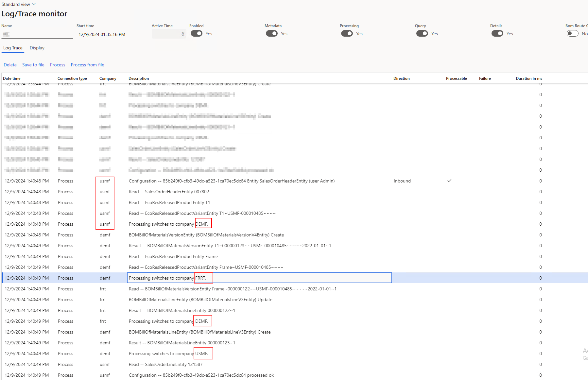Click Save to file

point(33,65)
